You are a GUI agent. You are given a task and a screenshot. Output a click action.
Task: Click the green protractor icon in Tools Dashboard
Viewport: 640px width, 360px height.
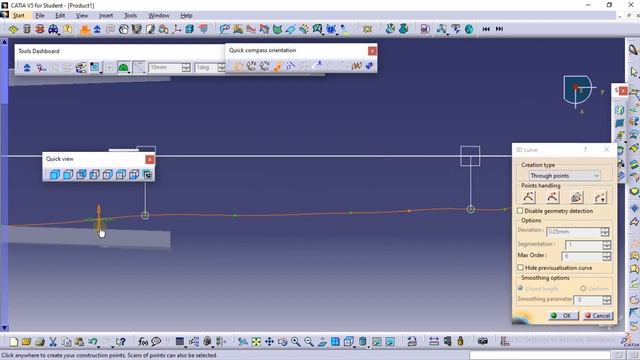point(123,68)
